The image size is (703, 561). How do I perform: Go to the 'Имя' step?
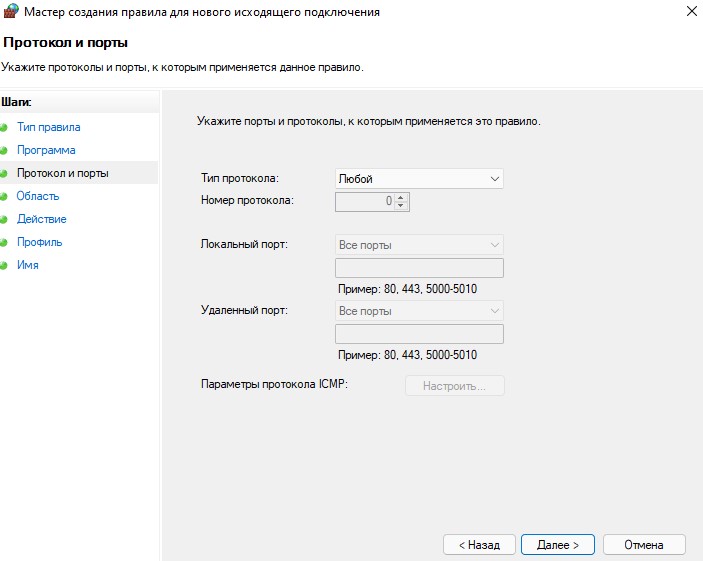27,265
